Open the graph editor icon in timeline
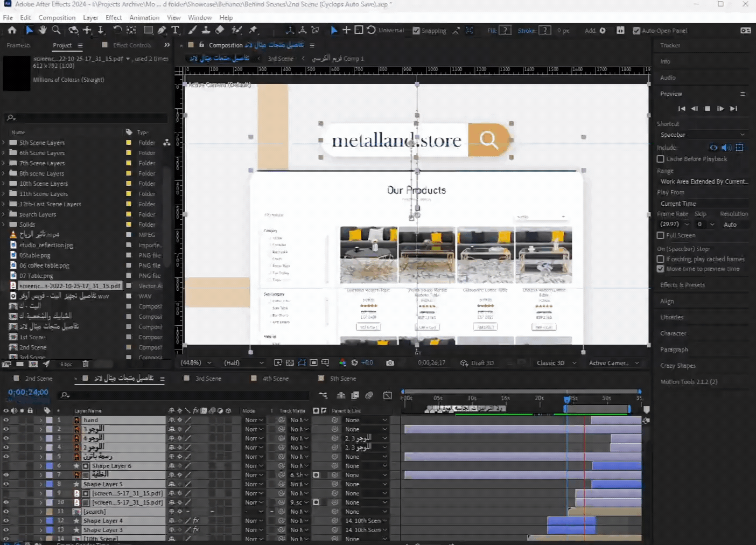The height and width of the screenshot is (545, 756). click(388, 396)
